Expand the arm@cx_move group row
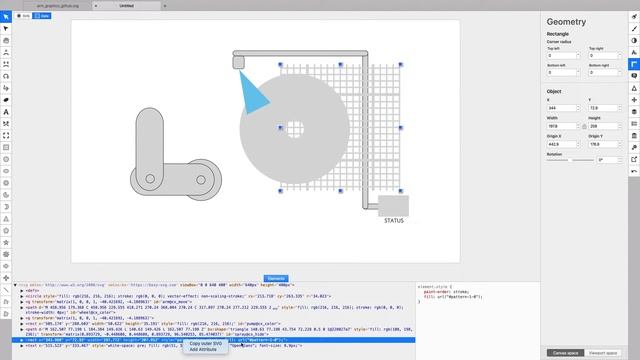 click(x=22, y=302)
